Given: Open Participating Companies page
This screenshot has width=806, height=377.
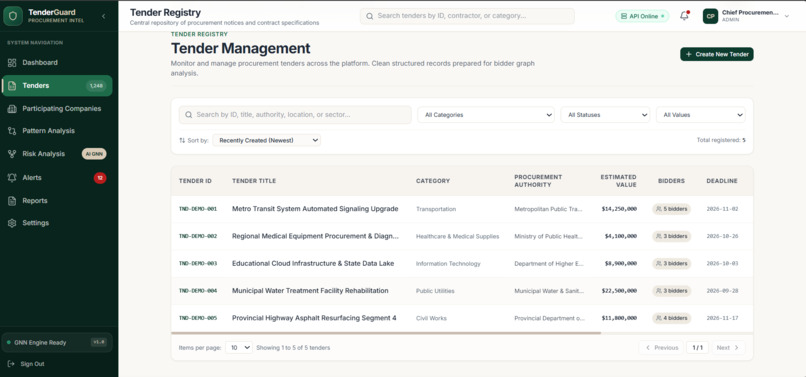Looking at the screenshot, I should click(57, 109).
